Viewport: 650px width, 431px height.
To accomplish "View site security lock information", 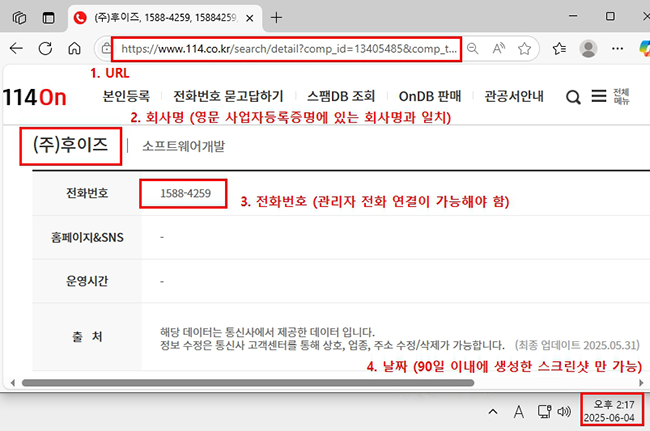I will pos(106,48).
